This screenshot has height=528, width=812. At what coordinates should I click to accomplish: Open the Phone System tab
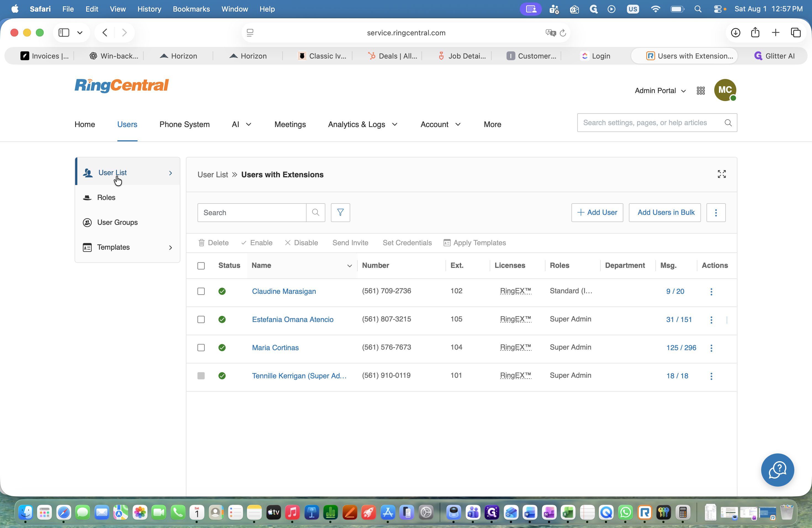click(184, 125)
